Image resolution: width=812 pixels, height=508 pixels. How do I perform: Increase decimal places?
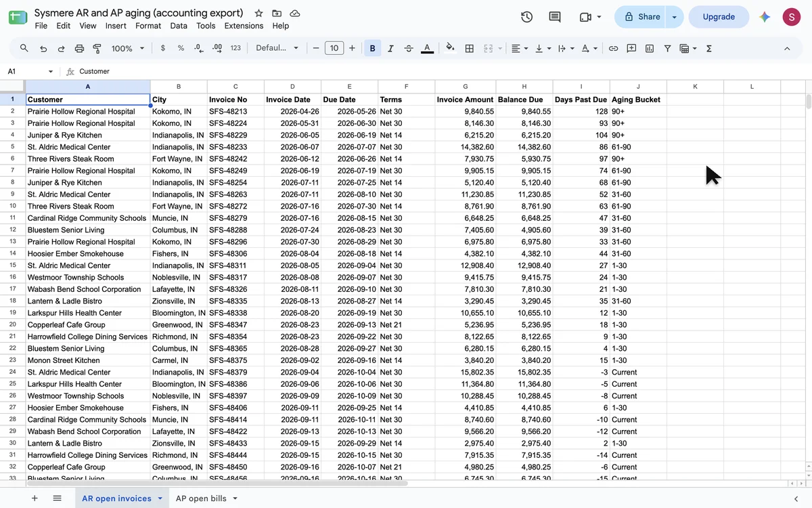coord(217,48)
